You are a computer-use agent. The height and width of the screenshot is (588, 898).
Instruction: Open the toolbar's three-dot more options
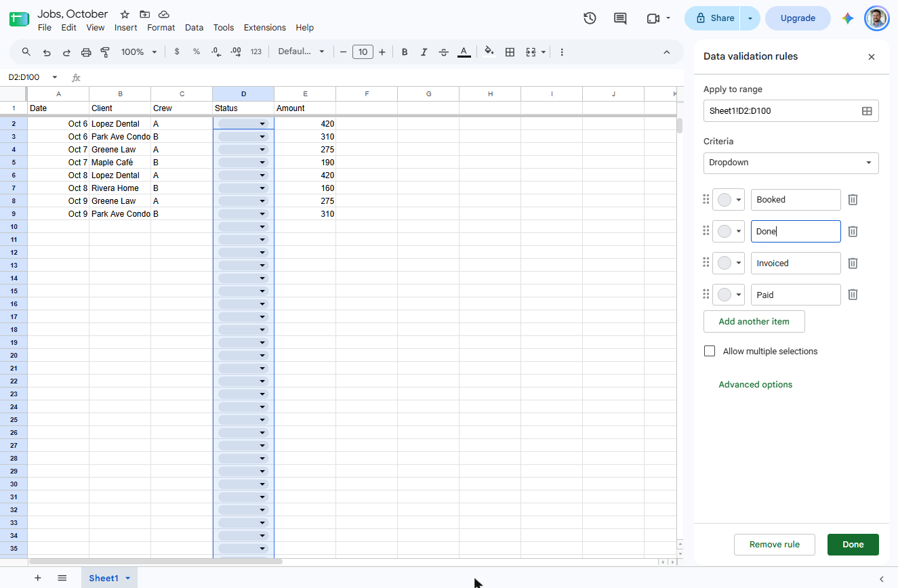[x=562, y=52]
